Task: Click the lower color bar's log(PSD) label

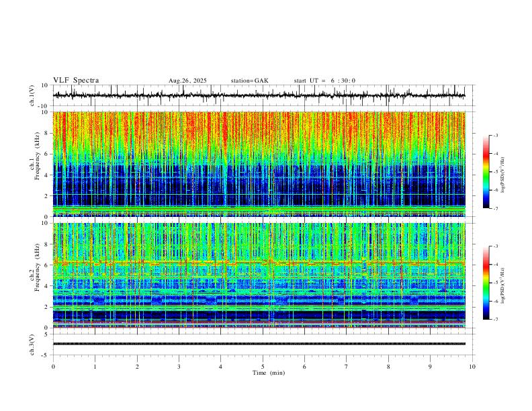Action: [503, 285]
